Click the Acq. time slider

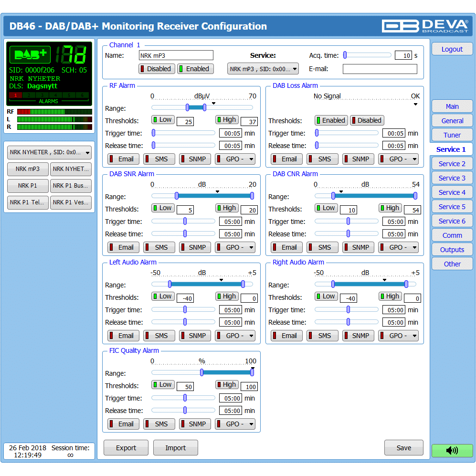tap(367, 55)
